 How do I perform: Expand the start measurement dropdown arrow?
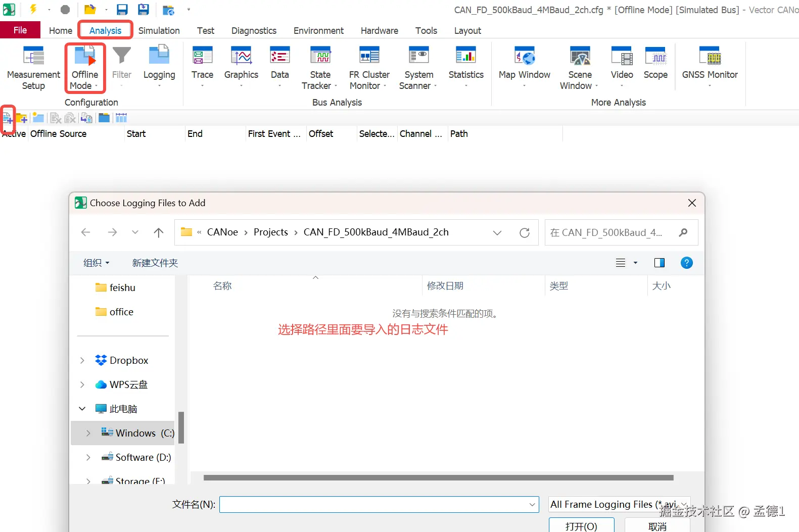pyautogui.click(x=49, y=10)
